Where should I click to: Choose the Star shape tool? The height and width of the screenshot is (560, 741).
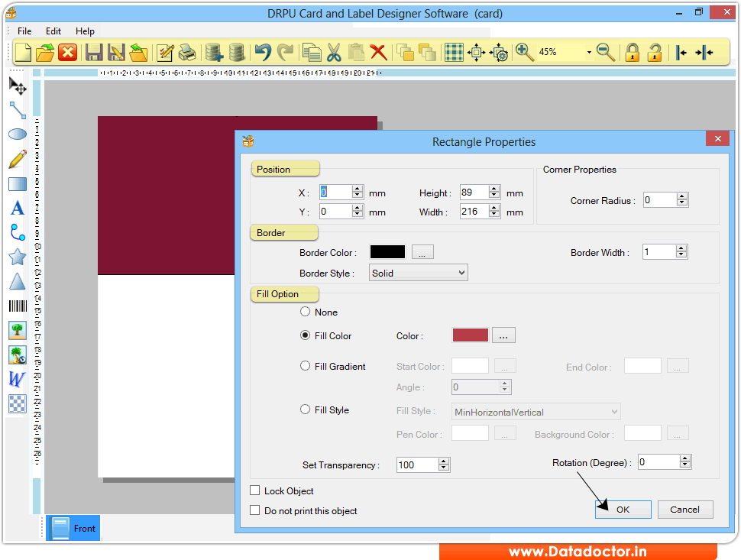tap(17, 257)
